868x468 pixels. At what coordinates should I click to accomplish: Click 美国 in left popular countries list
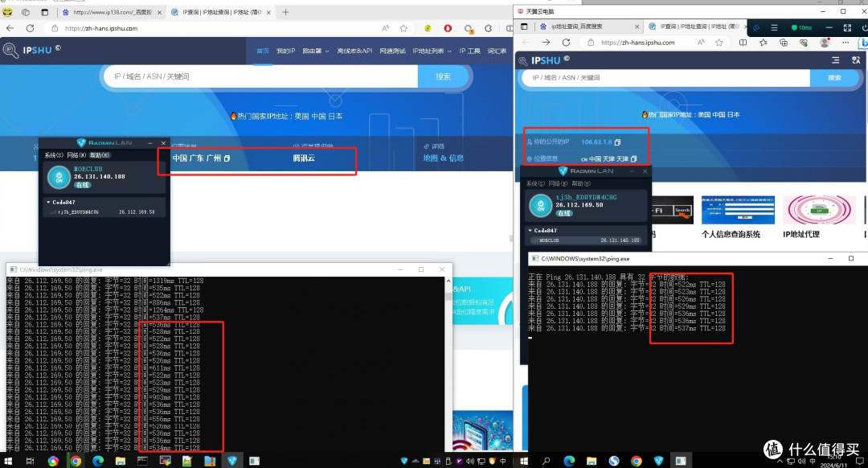(x=301, y=117)
